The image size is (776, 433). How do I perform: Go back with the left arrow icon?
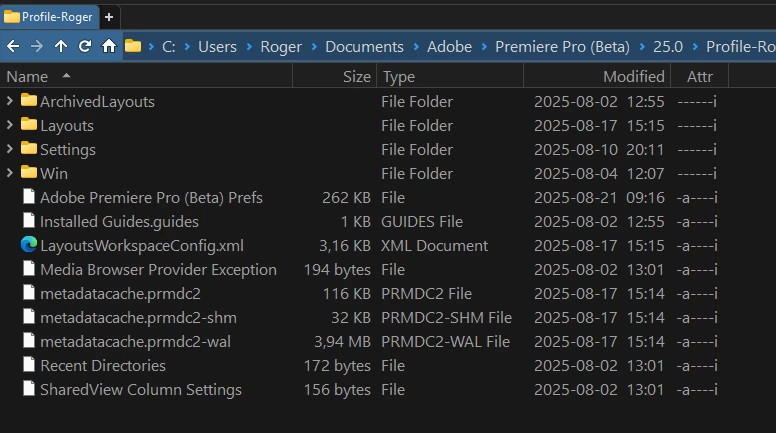[x=13, y=47]
